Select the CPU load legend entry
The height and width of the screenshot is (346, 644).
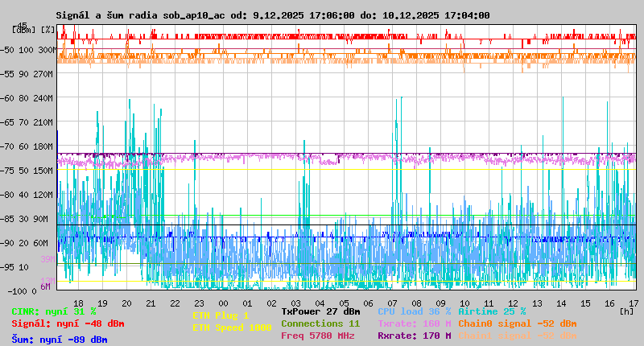click(x=414, y=311)
